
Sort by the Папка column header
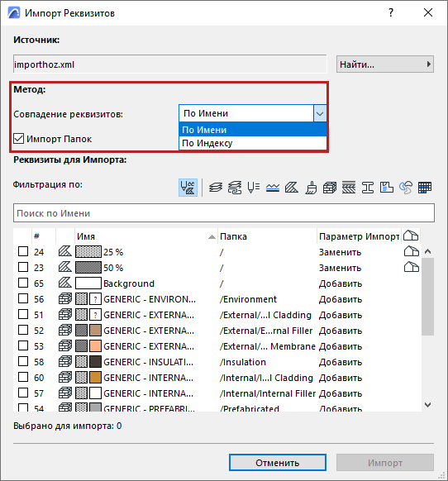point(233,236)
